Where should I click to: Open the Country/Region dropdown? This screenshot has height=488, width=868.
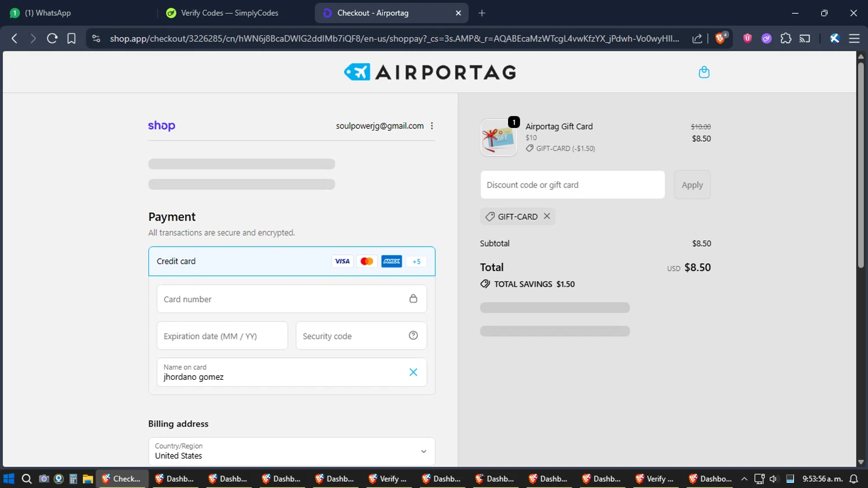(292, 451)
